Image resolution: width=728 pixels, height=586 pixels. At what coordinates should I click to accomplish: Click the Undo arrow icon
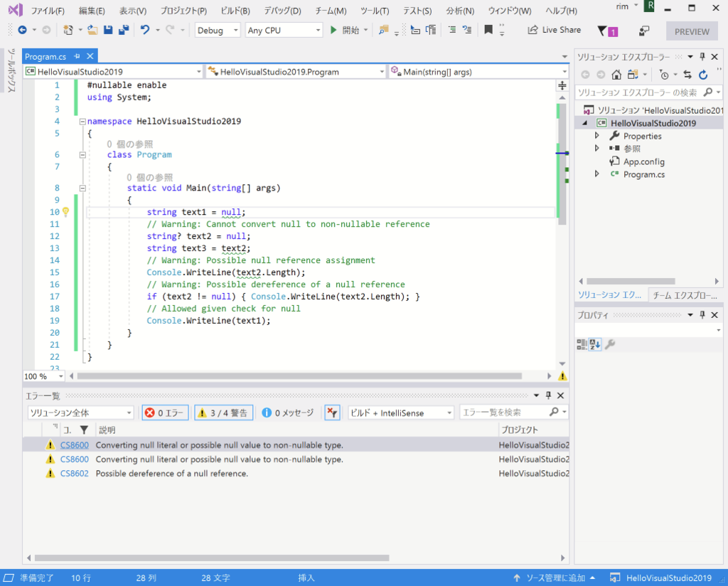tap(145, 30)
